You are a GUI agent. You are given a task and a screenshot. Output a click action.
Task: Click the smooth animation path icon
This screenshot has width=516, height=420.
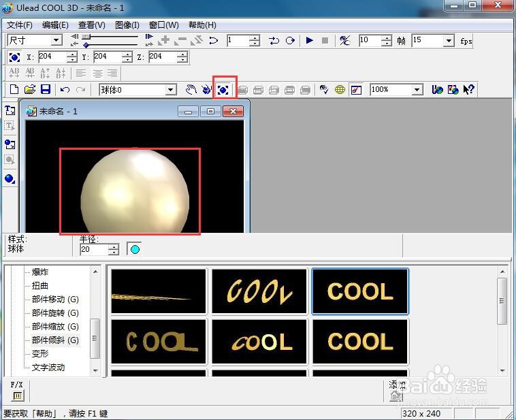(x=344, y=40)
